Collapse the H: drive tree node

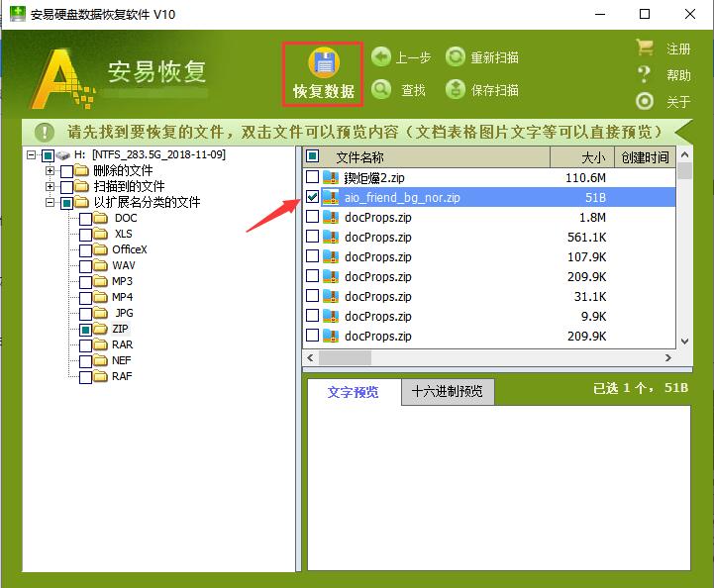coord(31,154)
